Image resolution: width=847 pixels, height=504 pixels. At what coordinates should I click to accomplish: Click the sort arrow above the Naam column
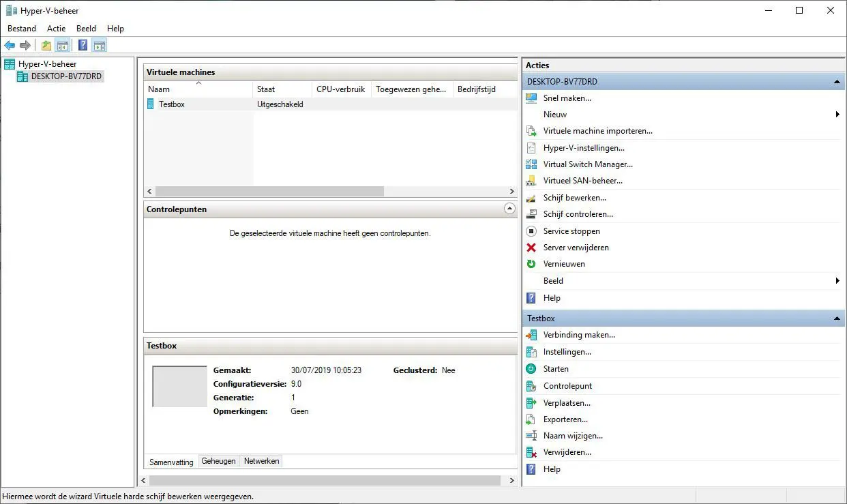click(x=198, y=83)
